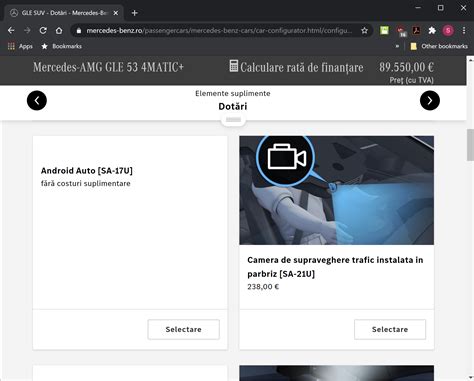This screenshot has width=474, height=381.
Task: Click the browser forward arrow
Action: pos(27,31)
